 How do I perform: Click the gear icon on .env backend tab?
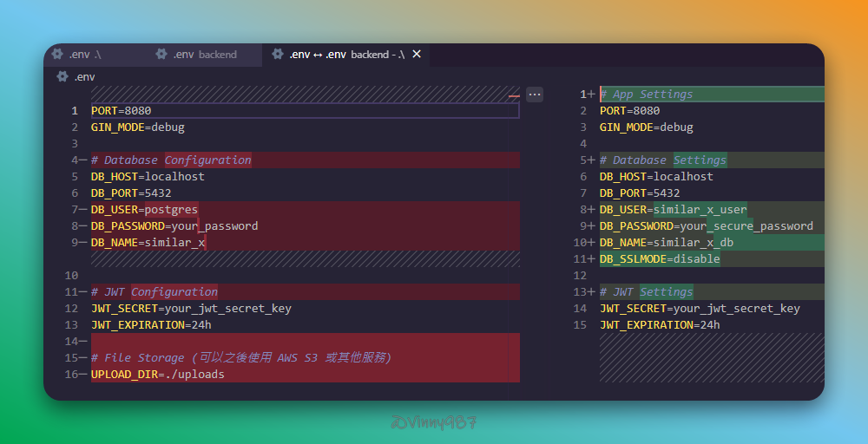(x=161, y=54)
